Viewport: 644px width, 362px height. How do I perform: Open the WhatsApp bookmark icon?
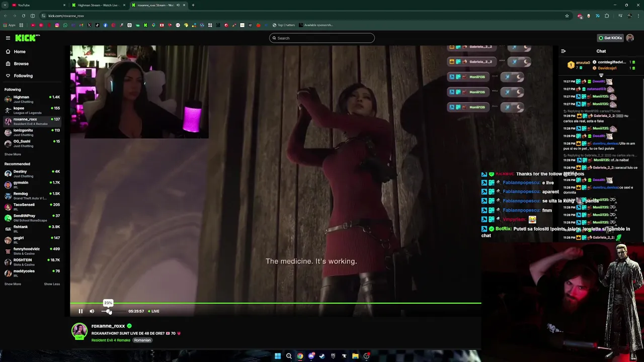[65, 25]
